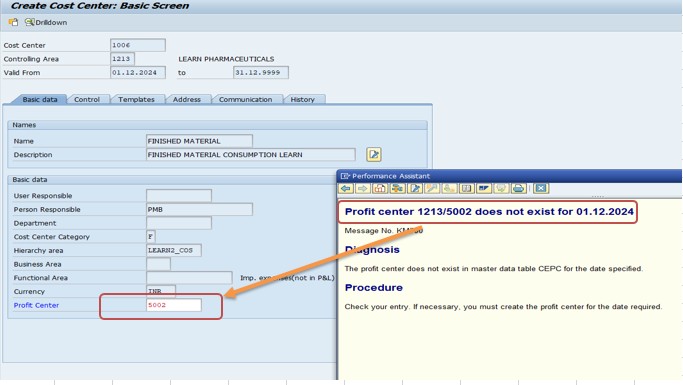Open the Templates tab
683x385 pixels.
point(136,99)
